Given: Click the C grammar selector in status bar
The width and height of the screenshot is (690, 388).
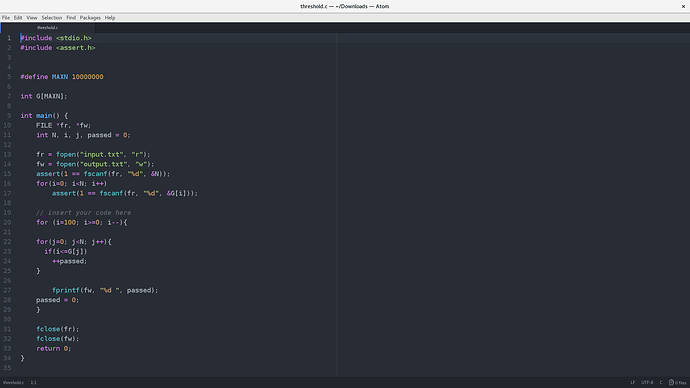Looking at the screenshot, I should [661, 382].
